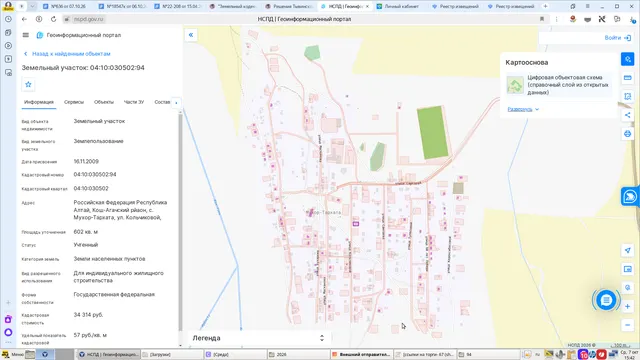
Task: Click the cadastral quarter 04:10:030502 value
Action: 91,189
